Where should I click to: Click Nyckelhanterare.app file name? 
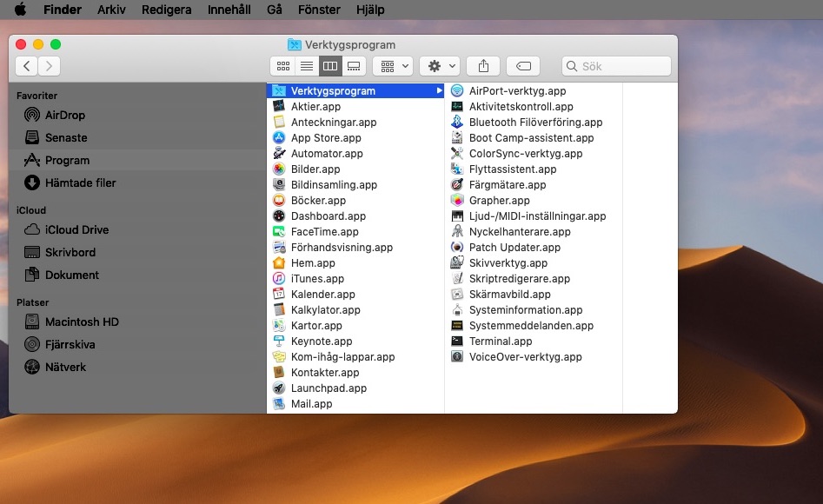520,231
